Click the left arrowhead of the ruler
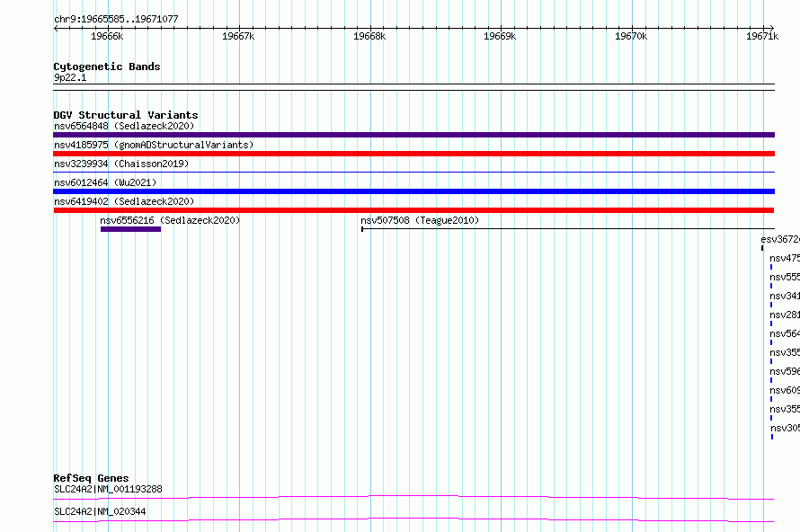This screenshot has height=532, width=800. [x=55, y=28]
